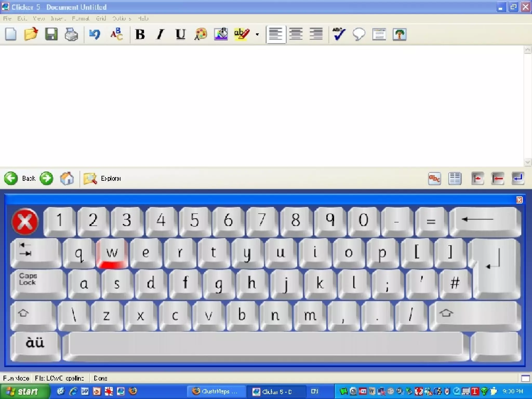Click the background fill paint bucket icon
This screenshot has height=399, width=532.
(221, 34)
